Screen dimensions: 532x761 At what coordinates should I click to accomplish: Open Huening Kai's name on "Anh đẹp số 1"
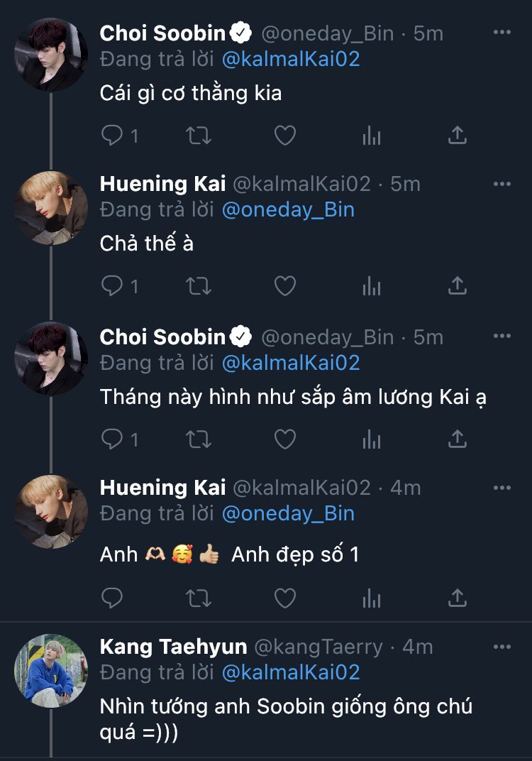[162, 488]
